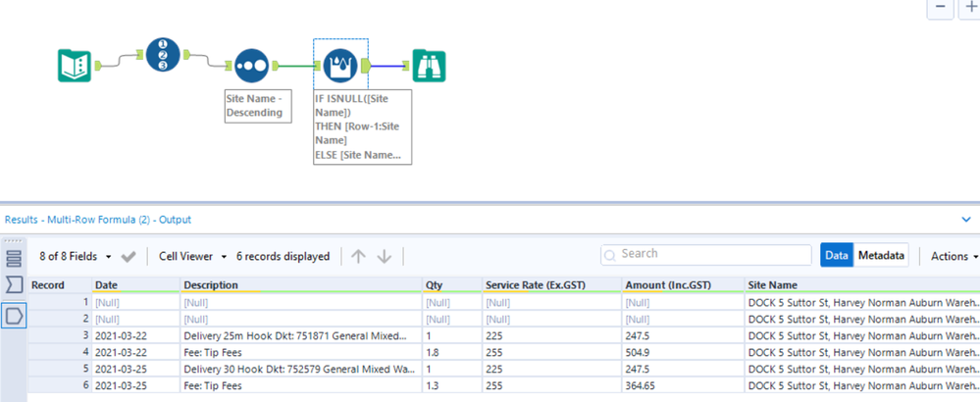Select record 1 Date Null cell
Screen dimensions: 980x402
(x=136, y=302)
